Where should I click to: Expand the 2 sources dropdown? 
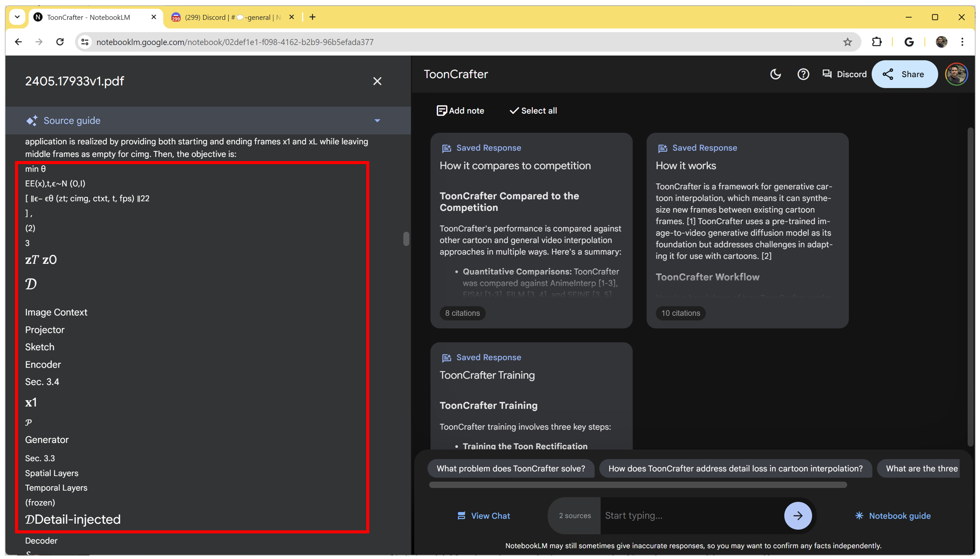click(x=574, y=515)
